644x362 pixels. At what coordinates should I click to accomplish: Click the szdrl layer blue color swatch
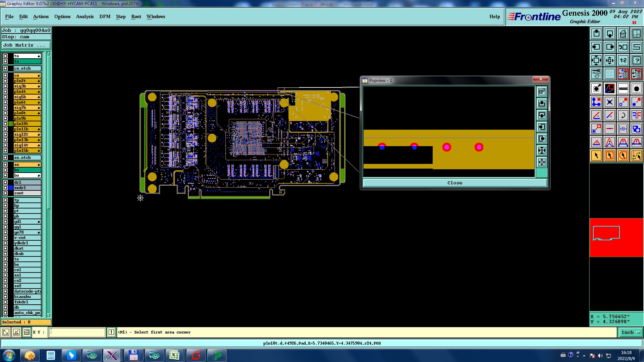point(11,188)
